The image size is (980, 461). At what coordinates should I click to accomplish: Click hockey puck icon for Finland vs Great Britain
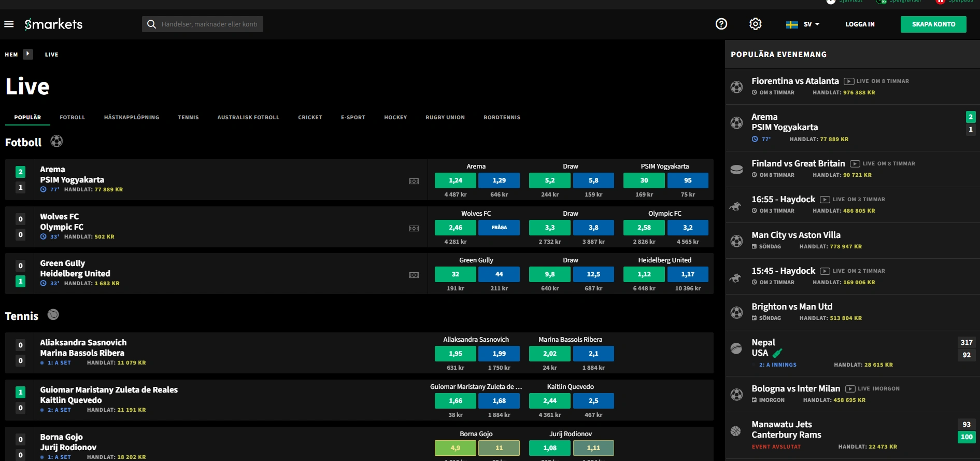coord(736,169)
